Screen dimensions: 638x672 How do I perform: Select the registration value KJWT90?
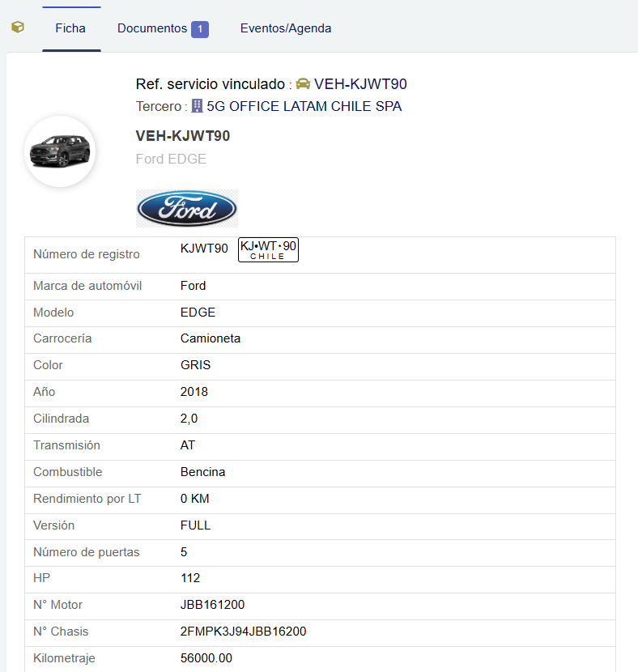tap(204, 249)
